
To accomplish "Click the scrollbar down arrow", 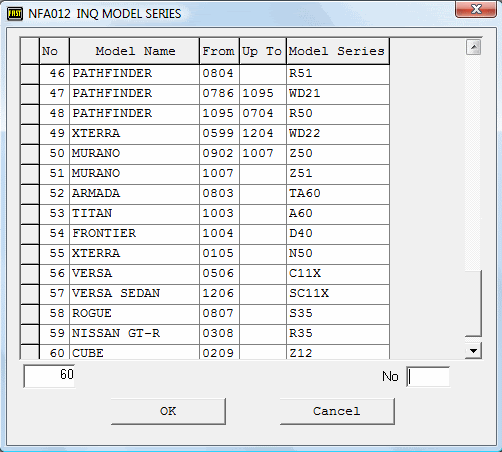I will pos(473,351).
